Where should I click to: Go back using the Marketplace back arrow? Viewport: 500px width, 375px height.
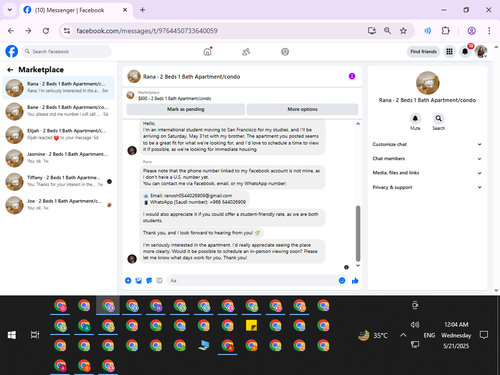coord(10,70)
